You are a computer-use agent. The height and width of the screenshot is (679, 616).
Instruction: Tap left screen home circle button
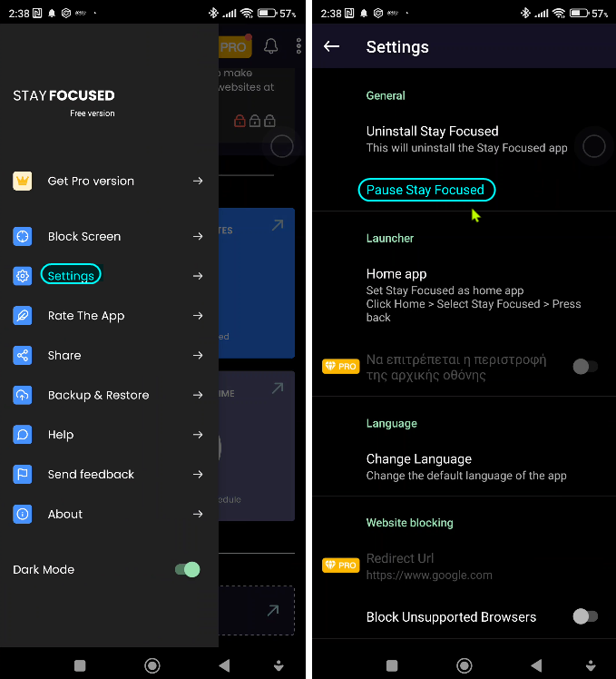152,665
